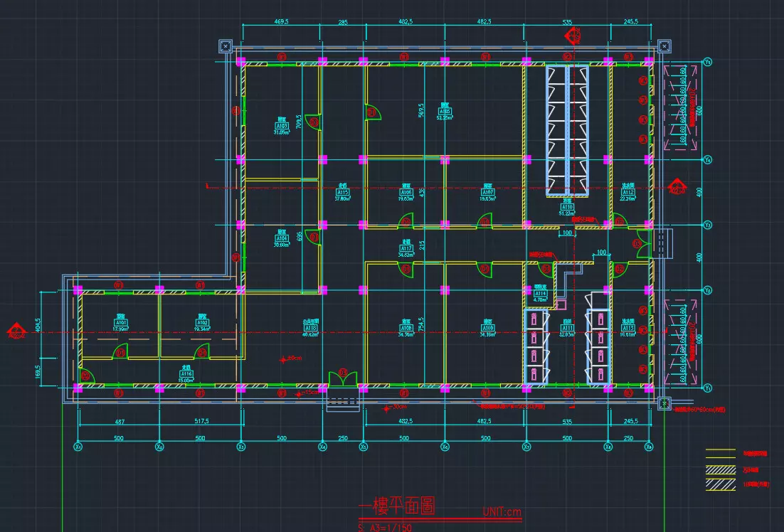
Task: Select the Y1 grid axis bubble
Action: pyautogui.click(x=708, y=388)
